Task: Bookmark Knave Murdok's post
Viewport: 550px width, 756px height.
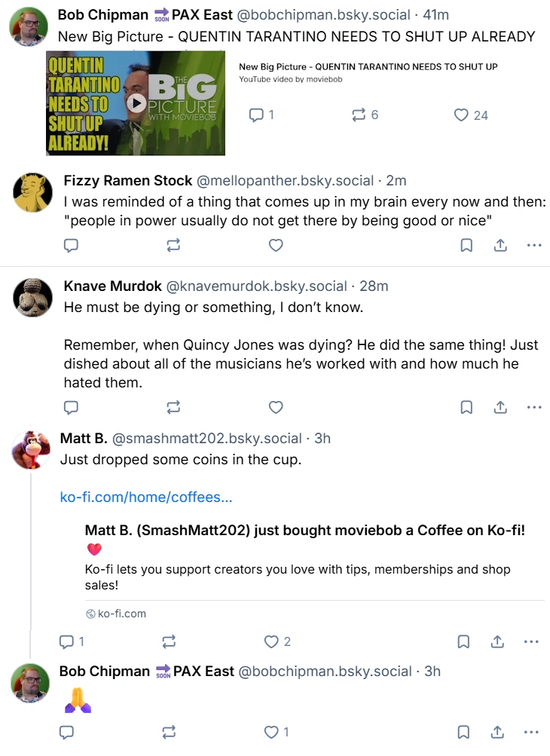Action: pos(466,408)
